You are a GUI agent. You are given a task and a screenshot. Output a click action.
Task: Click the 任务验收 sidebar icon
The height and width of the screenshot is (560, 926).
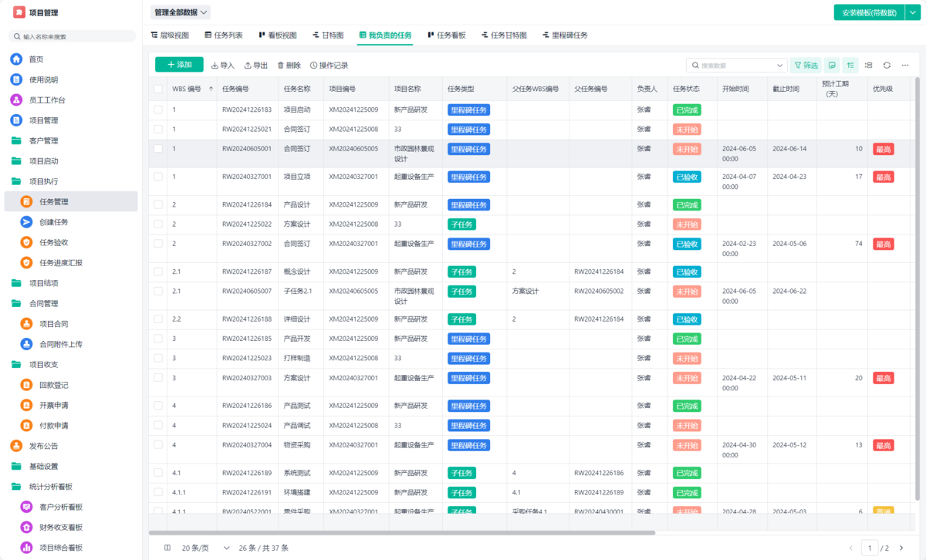point(27,242)
